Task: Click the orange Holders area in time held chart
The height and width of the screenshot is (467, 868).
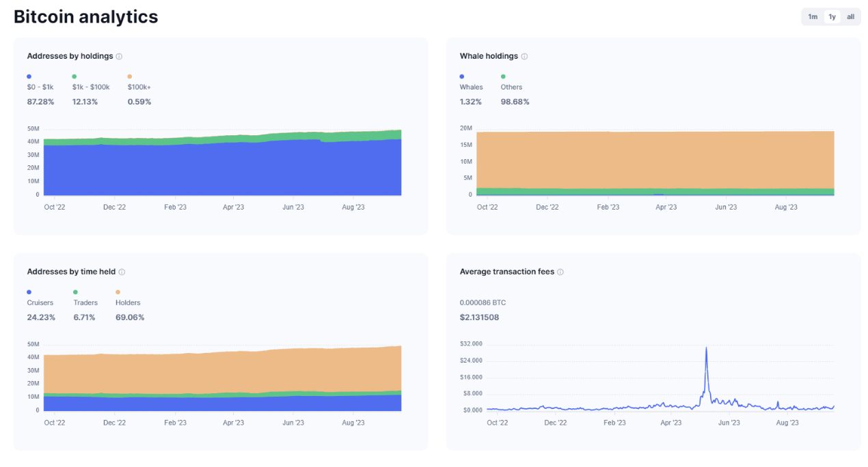Action: coord(222,371)
